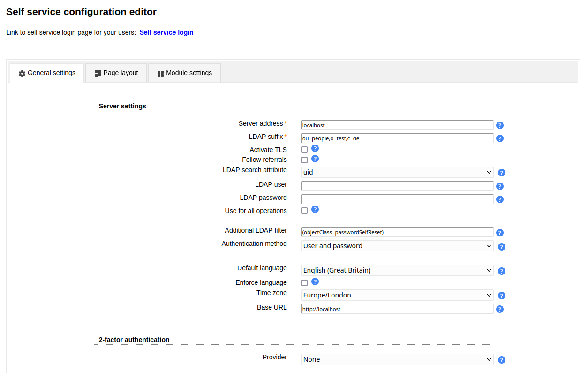Toggle the Follow referrals checkbox
Screen dimensions: 588x373
pyautogui.click(x=304, y=160)
